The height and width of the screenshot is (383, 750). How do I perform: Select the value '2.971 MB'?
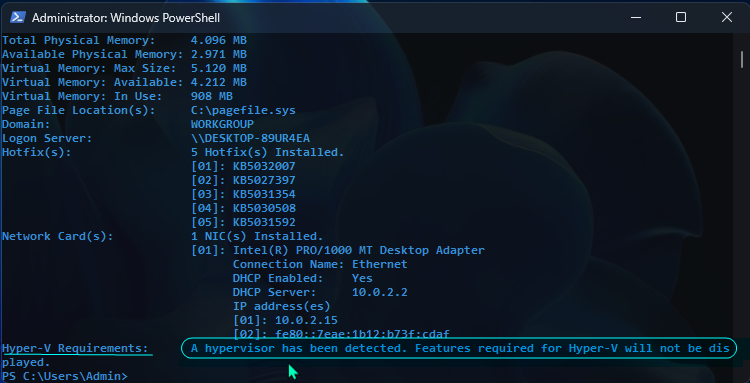tap(219, 54)
